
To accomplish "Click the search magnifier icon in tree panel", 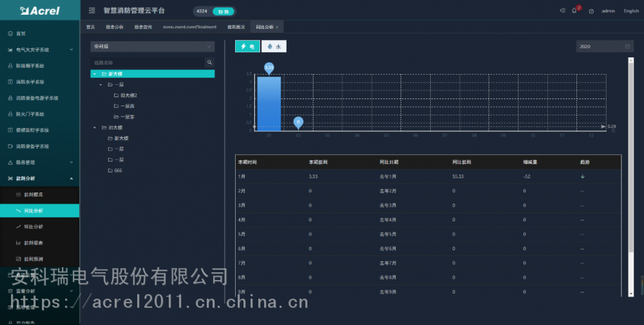I will (209, 62).
